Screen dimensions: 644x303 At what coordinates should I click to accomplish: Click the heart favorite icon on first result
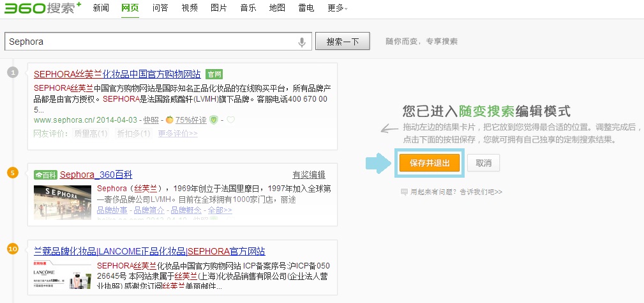click(x=231, y=120)
